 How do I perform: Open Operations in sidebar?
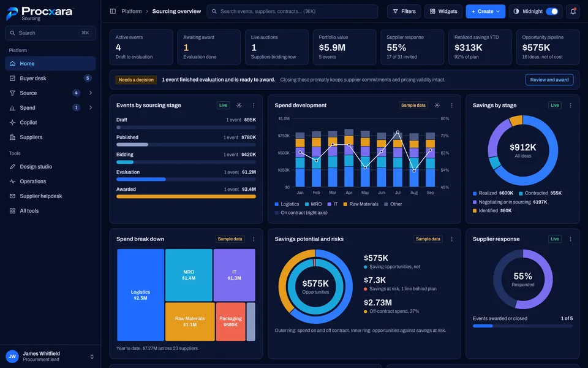50,182
